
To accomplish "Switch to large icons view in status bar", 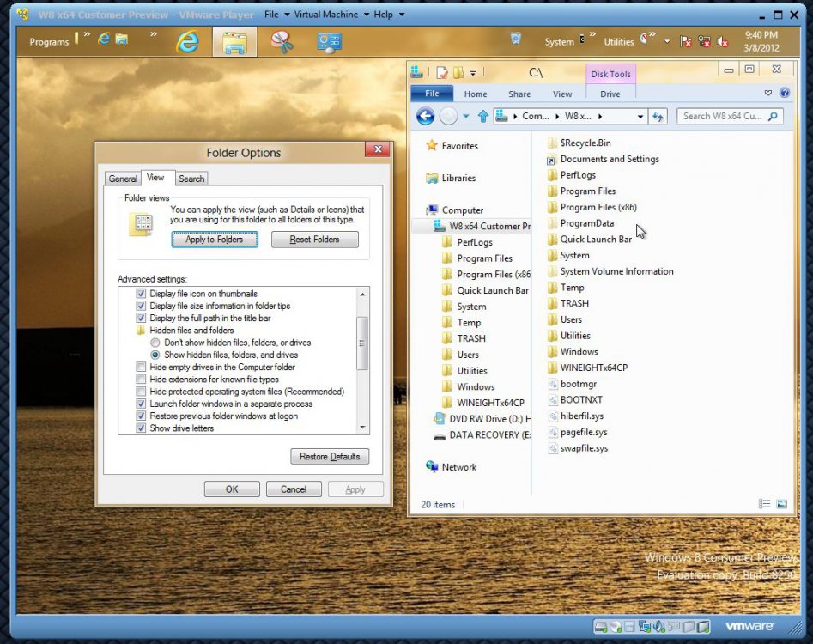I will tap(782, 503).
